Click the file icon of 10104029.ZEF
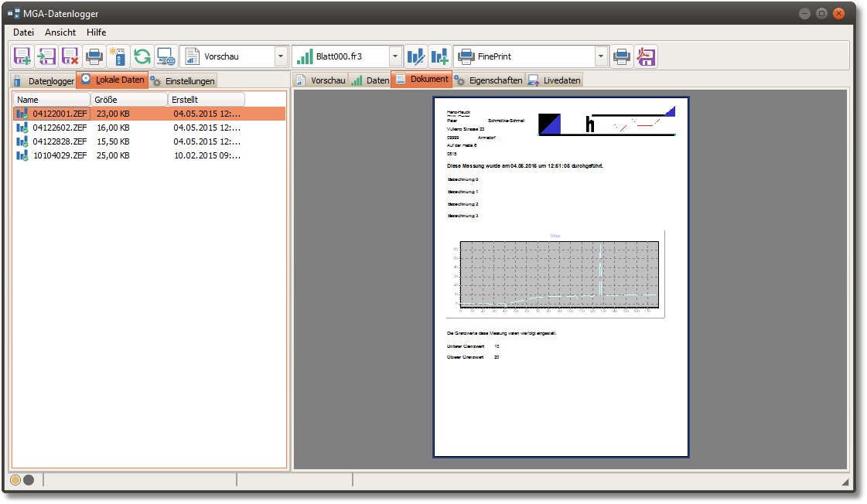This screenshot has width=867, height=504. point(22,155)
